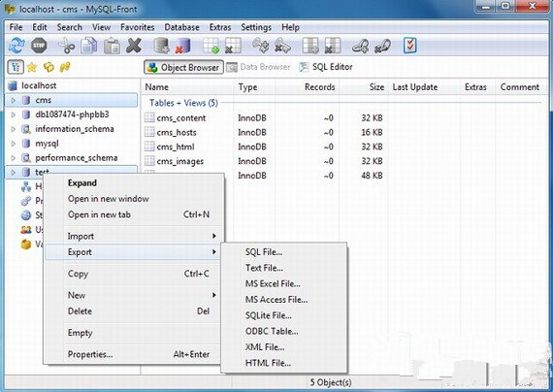Click the Add Field column icon

tap(310, 46)
